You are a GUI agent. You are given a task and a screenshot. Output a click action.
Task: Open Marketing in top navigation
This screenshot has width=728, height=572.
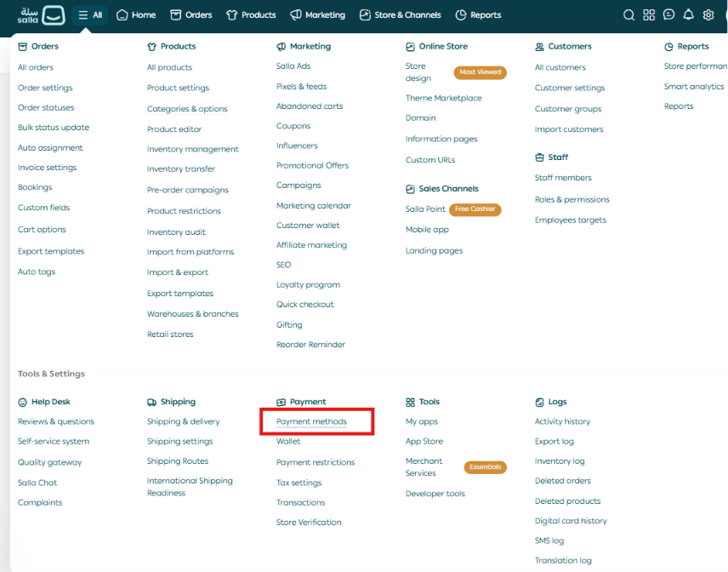point(317,15)
